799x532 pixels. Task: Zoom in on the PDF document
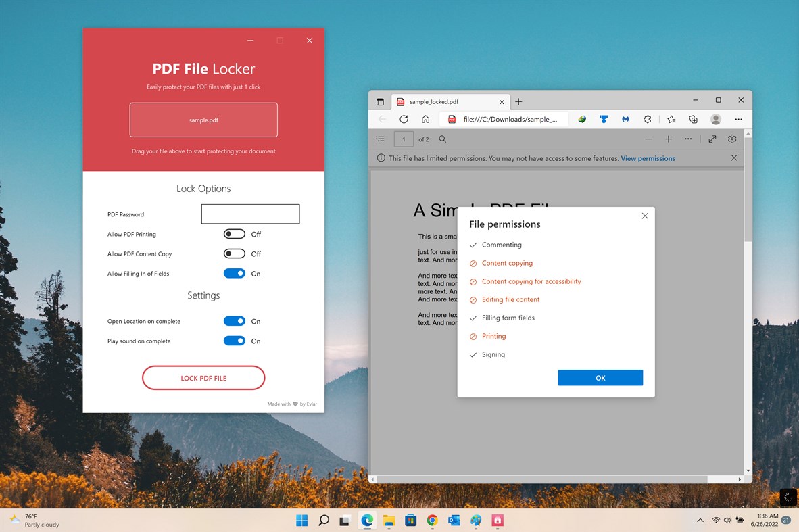pyautogui.click(x=669, y=139)
